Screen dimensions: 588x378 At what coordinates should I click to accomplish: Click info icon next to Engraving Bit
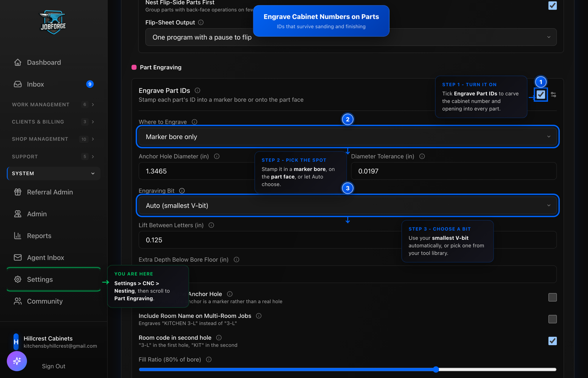(182, 191)
